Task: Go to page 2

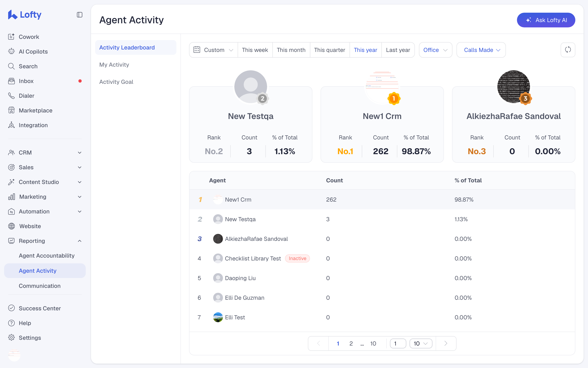Action: pyautogui.click(x=351, y=343)
